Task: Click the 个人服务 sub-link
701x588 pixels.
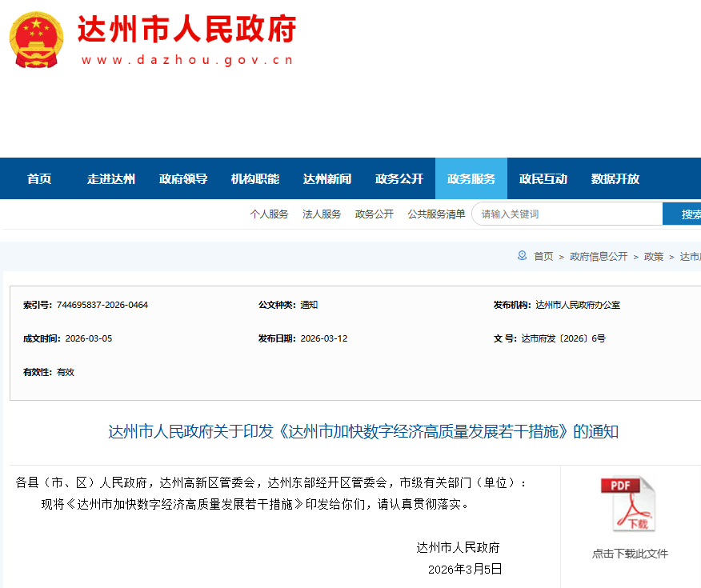Action: [x=269, y=214]
